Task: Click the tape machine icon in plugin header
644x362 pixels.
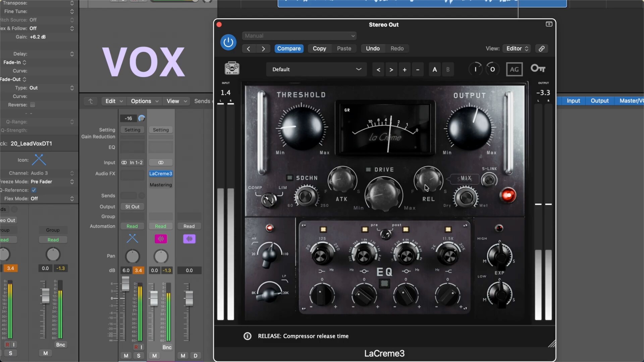Action: pos(232,68)
